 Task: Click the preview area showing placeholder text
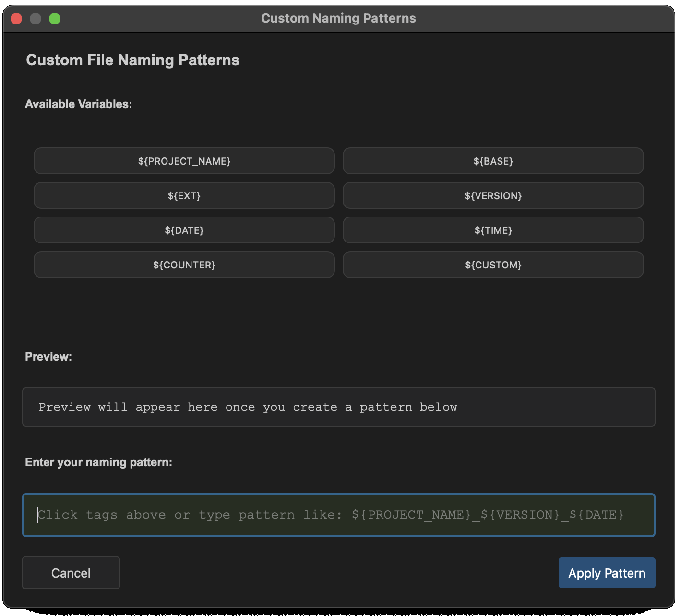[338, 407]
